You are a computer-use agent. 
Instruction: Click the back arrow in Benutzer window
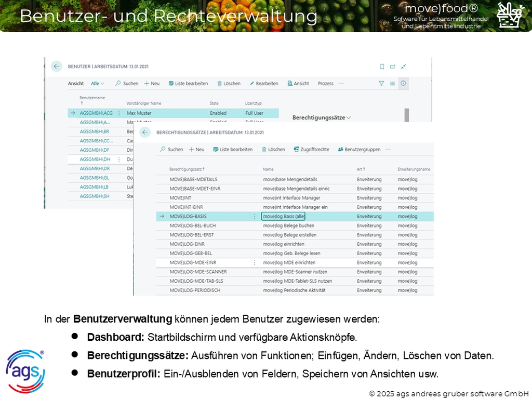(56, 66)
